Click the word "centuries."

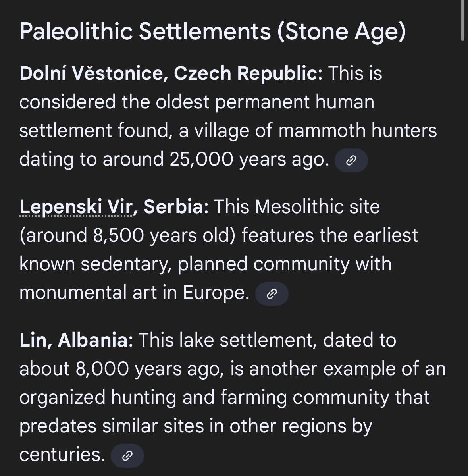click(x=62, y=455)
